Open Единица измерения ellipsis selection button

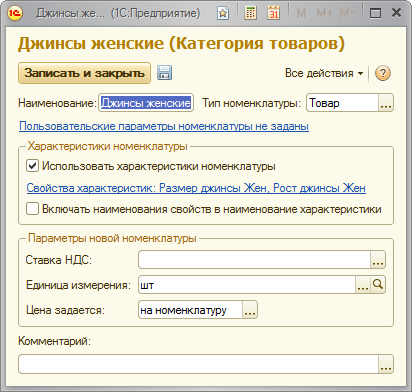[x=363, y=284]
